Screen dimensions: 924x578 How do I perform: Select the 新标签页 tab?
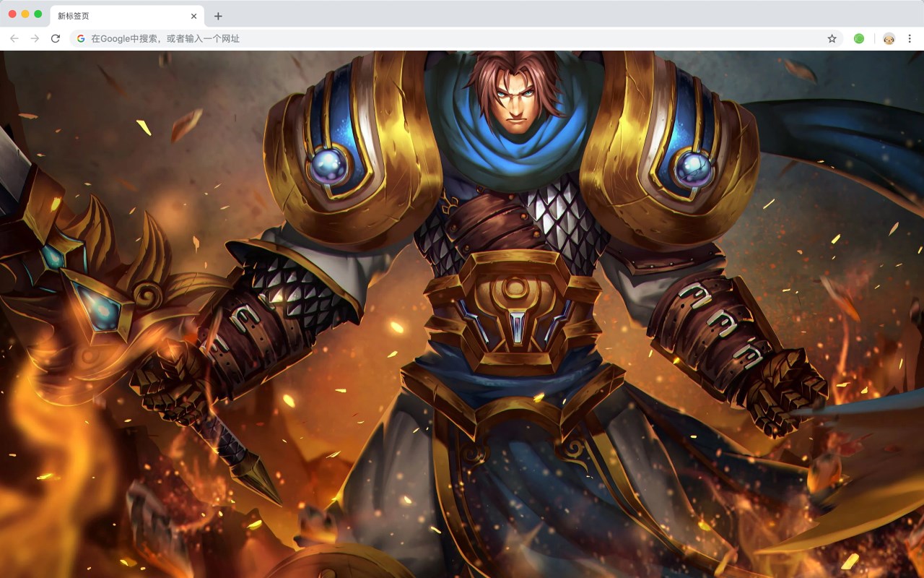point(127,16)
